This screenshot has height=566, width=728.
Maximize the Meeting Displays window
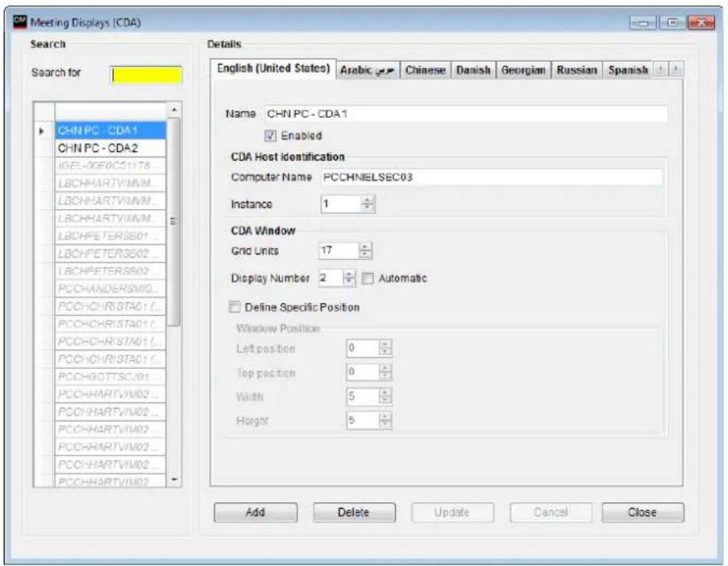[671, 23]
